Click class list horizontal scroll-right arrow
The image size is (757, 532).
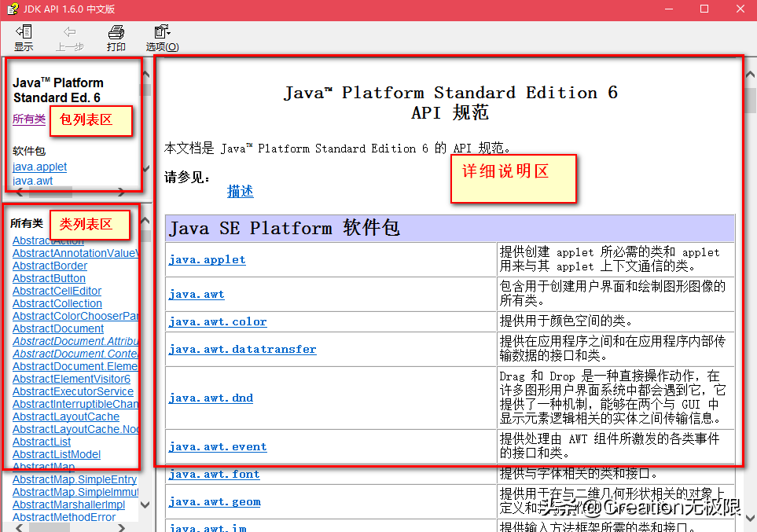click(121, 527)
